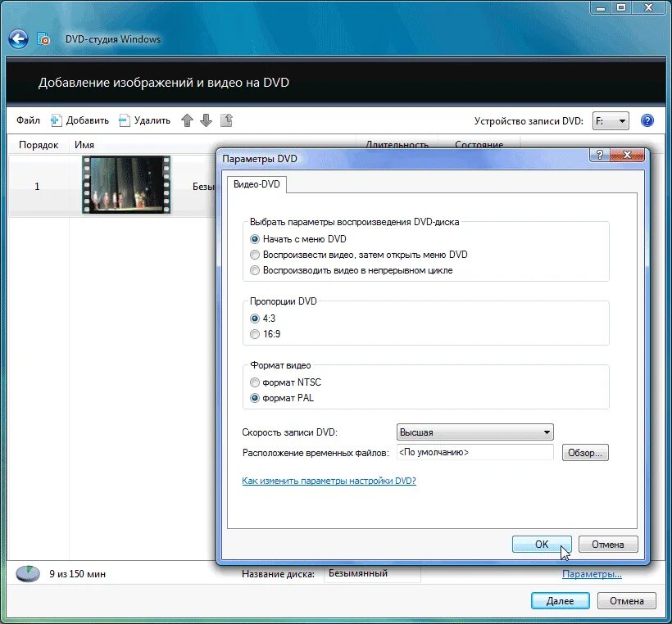Select the Видео-DVD tab
Viewport: 672px width, 624px height.
click(257, 184)
